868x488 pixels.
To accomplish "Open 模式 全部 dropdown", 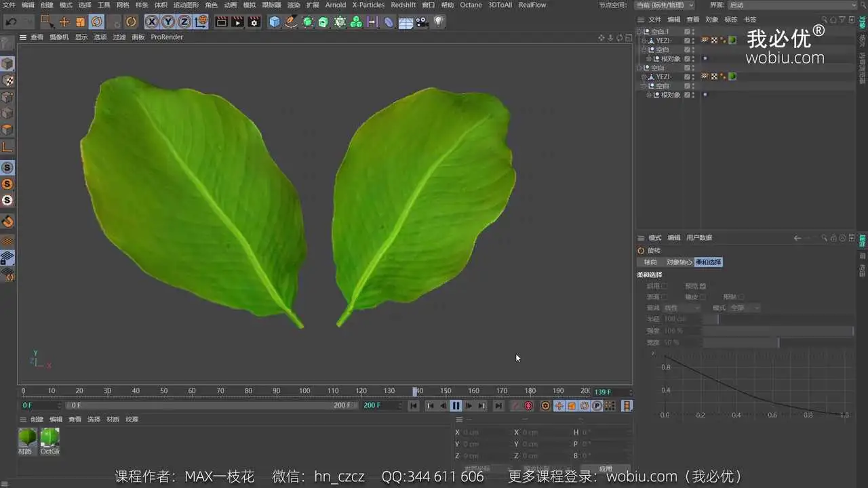I will (745, 308).
